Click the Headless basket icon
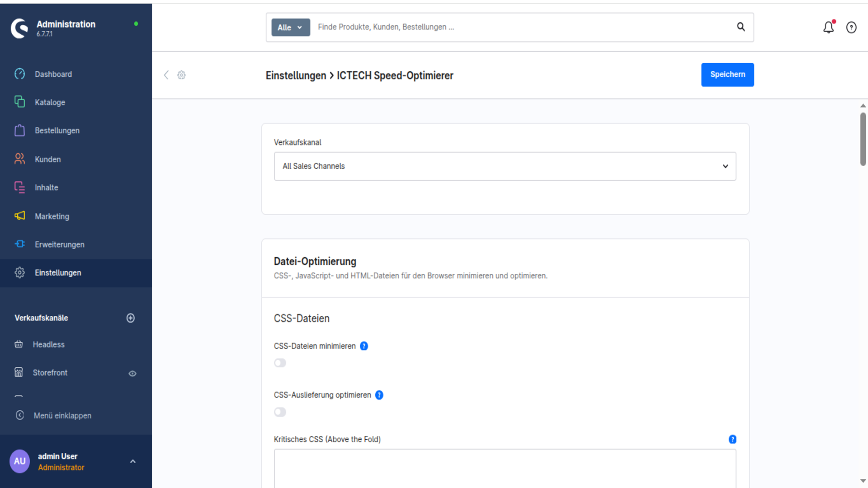 coord(19,344)
